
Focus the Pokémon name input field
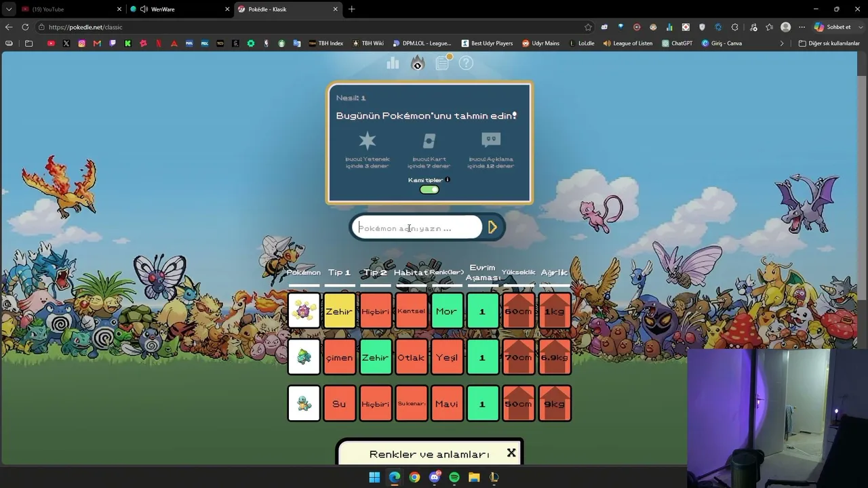tap(416, 228)
